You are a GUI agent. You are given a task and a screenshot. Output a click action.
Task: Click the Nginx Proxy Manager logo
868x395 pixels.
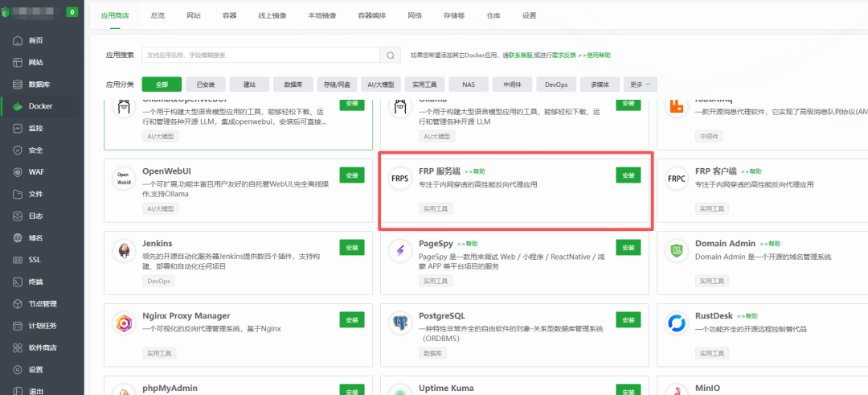(123, 323)
